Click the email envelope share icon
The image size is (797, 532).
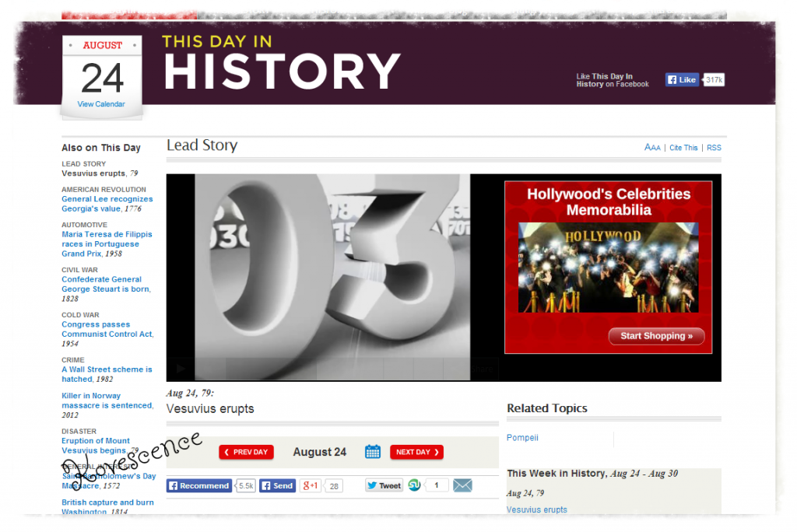click(x=462, y=486)
